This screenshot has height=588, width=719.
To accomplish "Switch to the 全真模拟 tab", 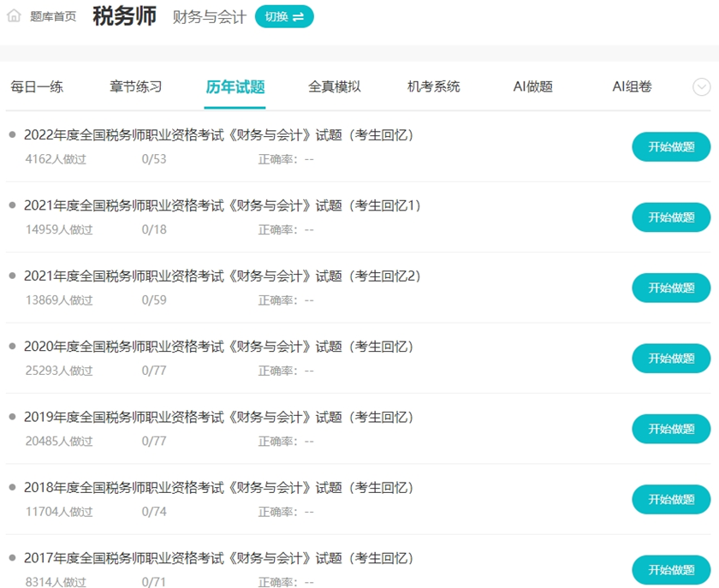I will coord(336,86).
